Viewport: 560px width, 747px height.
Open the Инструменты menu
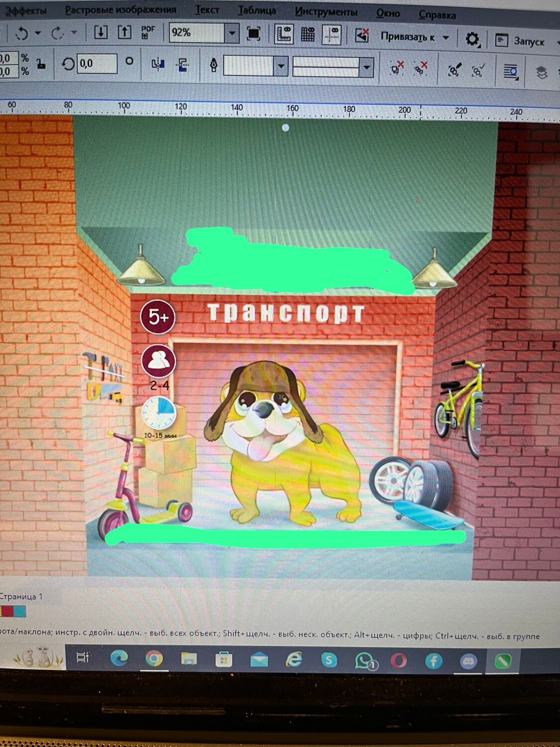tap(326, 11)
